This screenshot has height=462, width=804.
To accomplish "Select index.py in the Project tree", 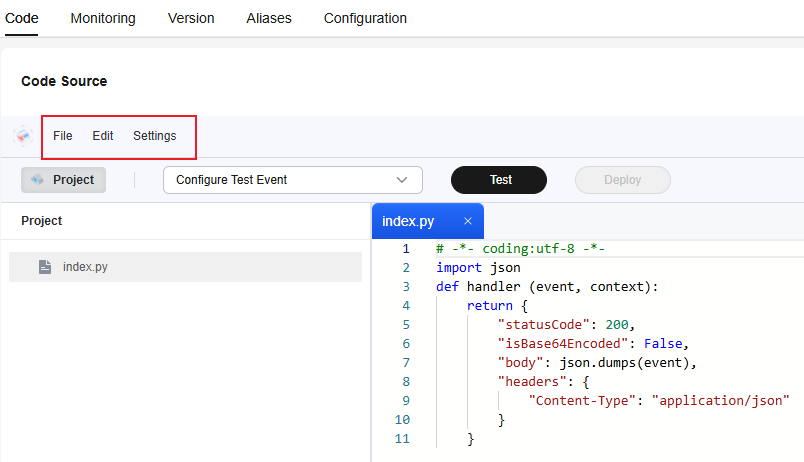I will (186, 267).
